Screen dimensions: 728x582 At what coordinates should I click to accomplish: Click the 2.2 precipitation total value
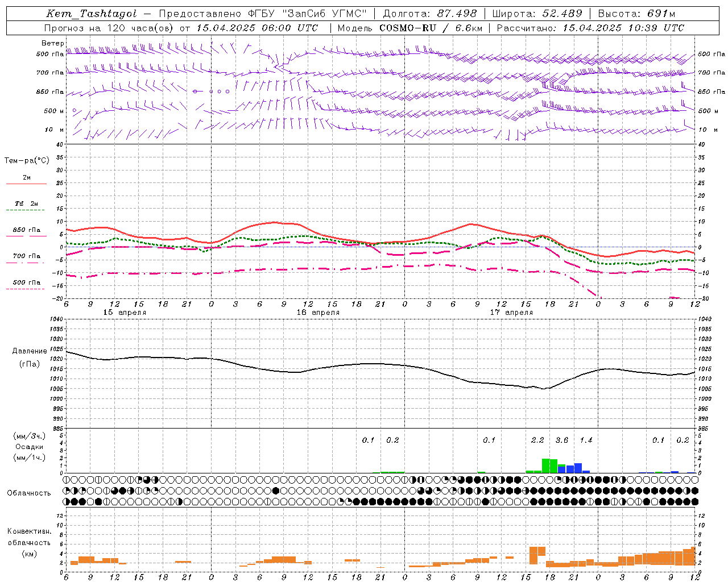(537, 440)
